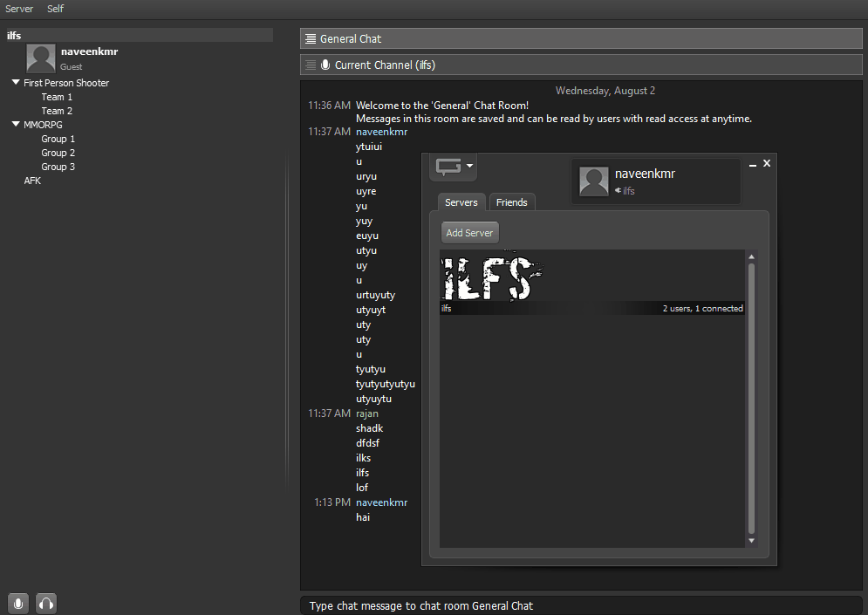Viewport: 868px width, 615px height.
Task: Click the Current Channel list icon
Action: [x=311, y=65]
